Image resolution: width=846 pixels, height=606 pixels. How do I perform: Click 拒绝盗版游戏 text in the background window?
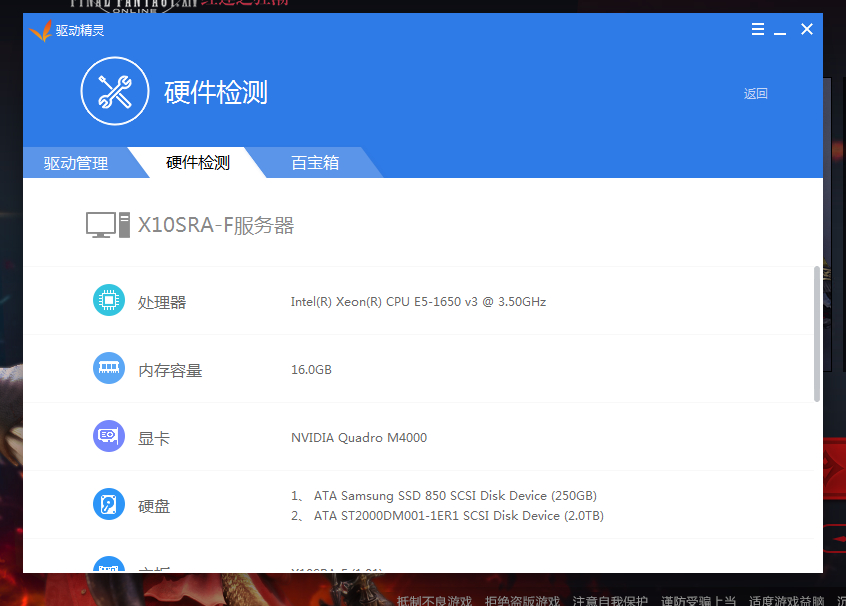coord(522,601)
